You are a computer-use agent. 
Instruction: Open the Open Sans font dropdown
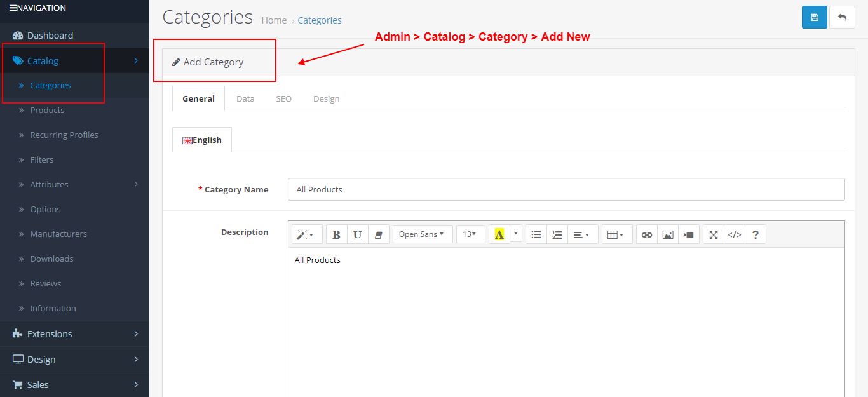tap(422, 234)
